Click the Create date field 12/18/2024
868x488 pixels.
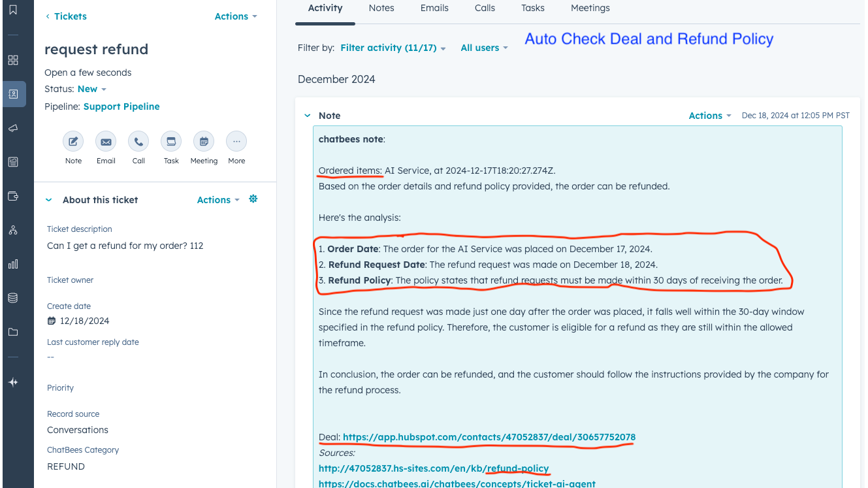point(84,321)
